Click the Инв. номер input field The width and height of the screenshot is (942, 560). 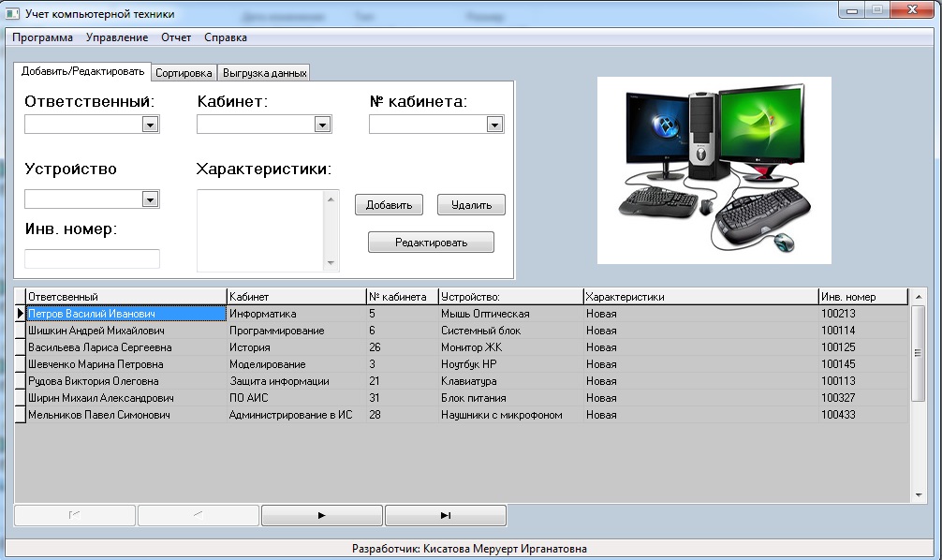point(92,259)
